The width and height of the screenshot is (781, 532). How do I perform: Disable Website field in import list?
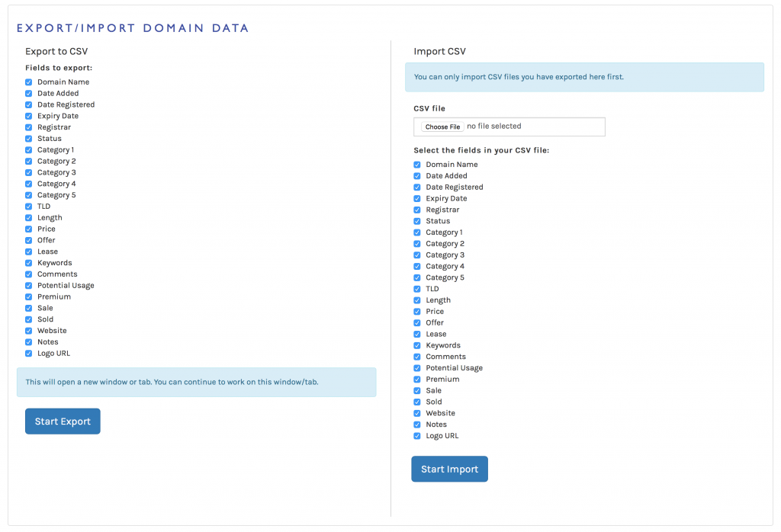[417, 413]
